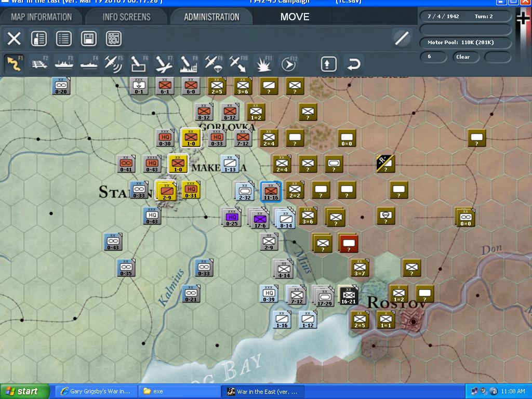532x399 pixels.
Task: Select the HQ unit 0-30
Action: coord(165,137)
